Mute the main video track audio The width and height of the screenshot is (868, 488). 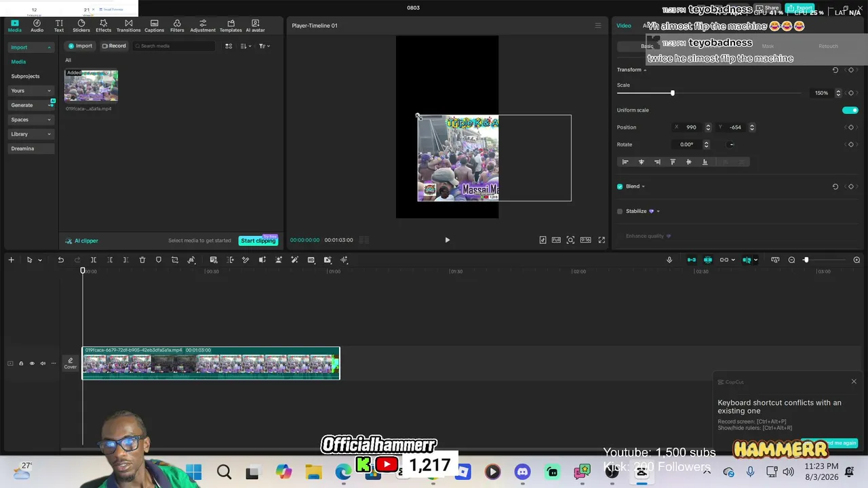coord(43,363)
